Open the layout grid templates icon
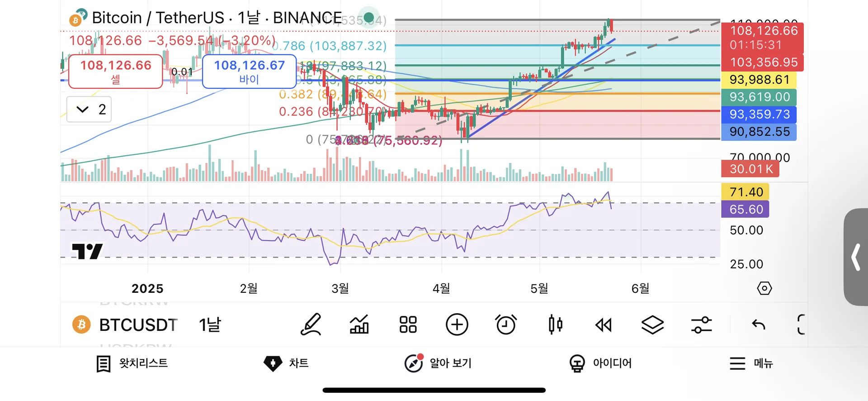The width and height of the screenshot is (868, 401). click(x=408, y=325)
